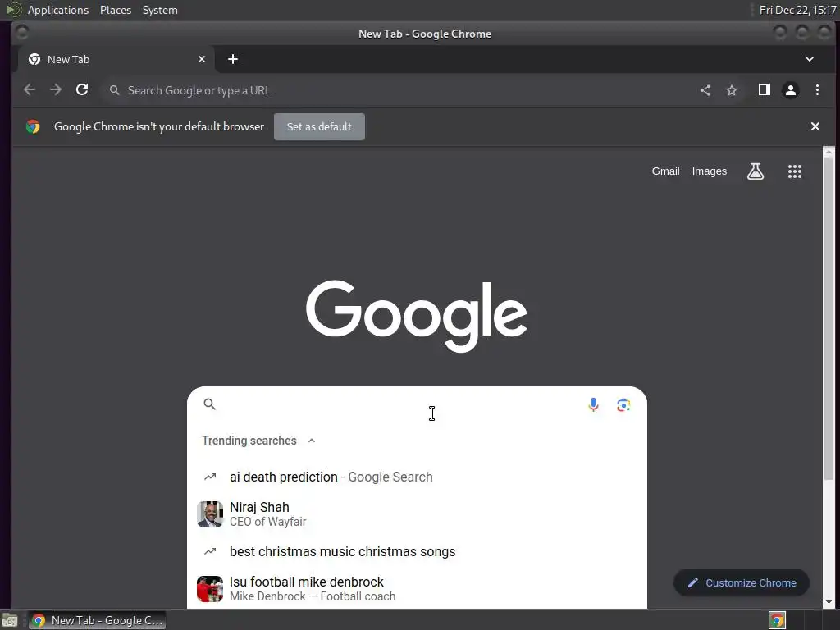Image resolution: width=840 pixels, height=630 pixels.
Task: Select best christmas music christmas songs suggestion
Action: [x=417, y=552]
